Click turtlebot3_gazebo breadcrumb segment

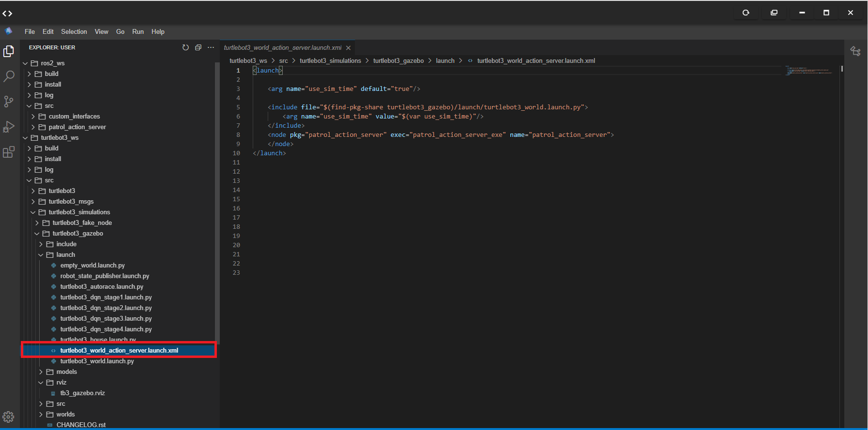398,61
